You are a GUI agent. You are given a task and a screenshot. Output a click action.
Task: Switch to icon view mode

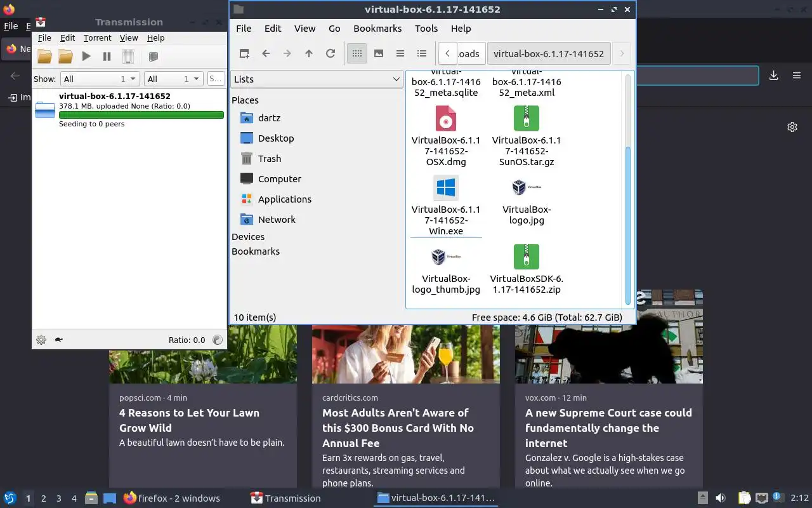357,53
